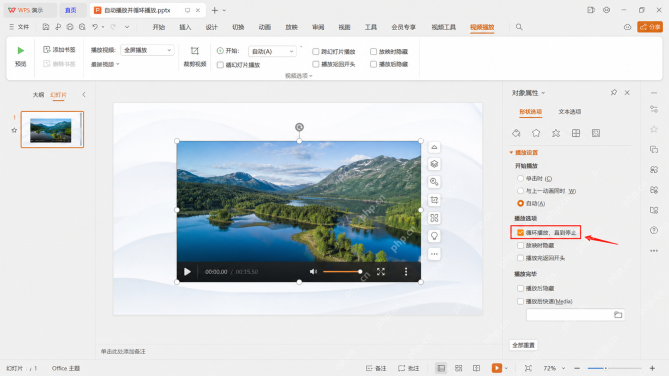Viewport: 669px width, 376px height.
Task: Click the settings sliders sidebar icon
Action: pyautogui.click(x=654, y=109)
